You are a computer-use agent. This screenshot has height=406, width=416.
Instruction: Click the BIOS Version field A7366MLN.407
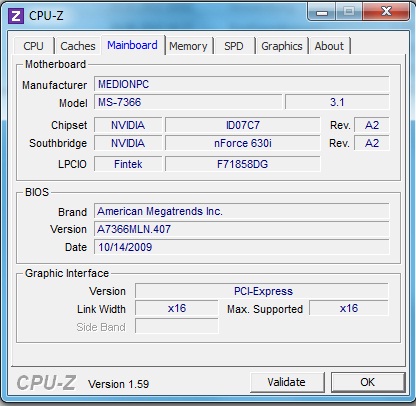[242, 229]
